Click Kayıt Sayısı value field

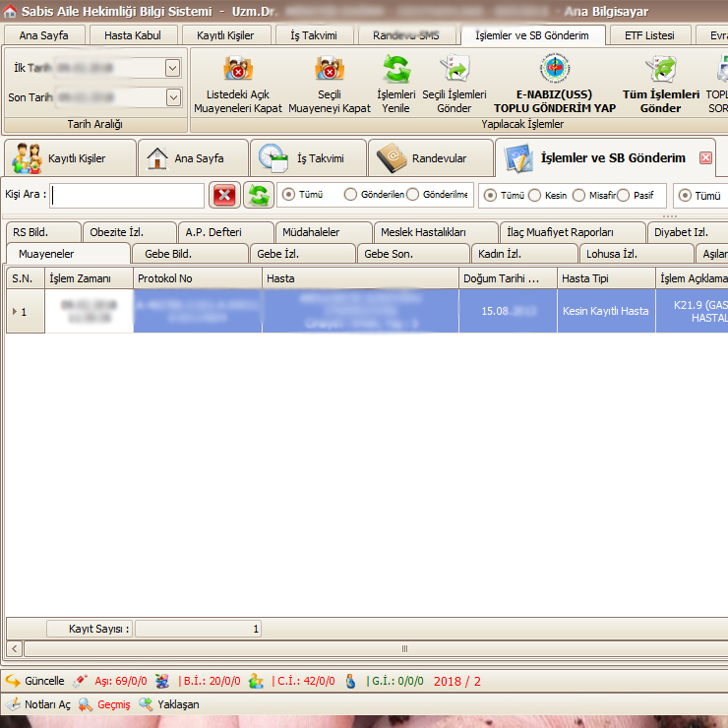(199, 629)
